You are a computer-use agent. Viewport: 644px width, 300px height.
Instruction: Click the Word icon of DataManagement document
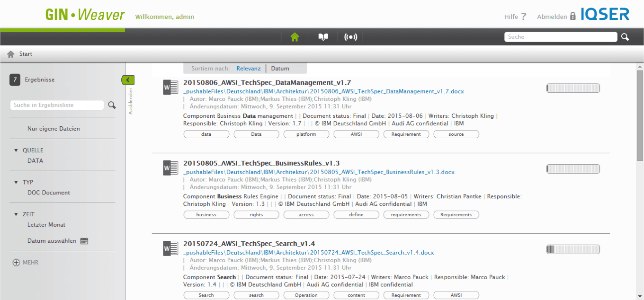[170, 87]
